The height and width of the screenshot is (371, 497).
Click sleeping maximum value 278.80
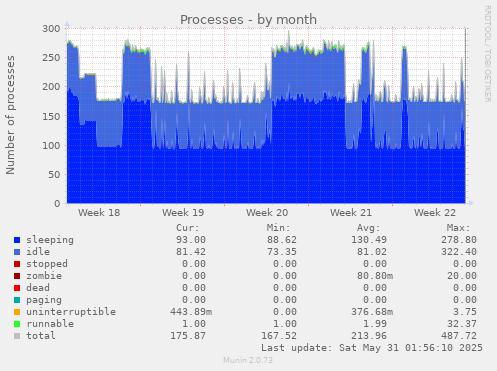(x=459, y=240)
